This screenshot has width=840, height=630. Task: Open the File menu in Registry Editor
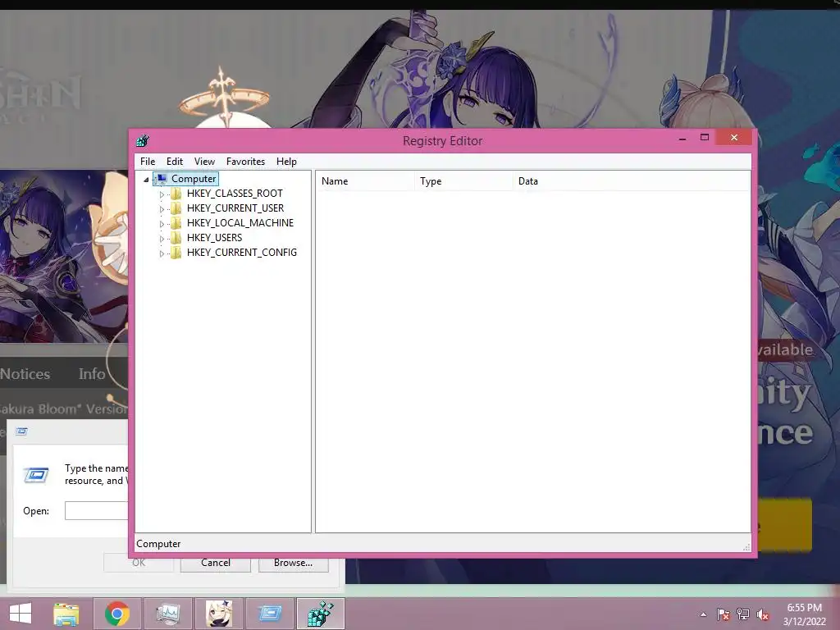pyautogui.click(x=148, y=162)
